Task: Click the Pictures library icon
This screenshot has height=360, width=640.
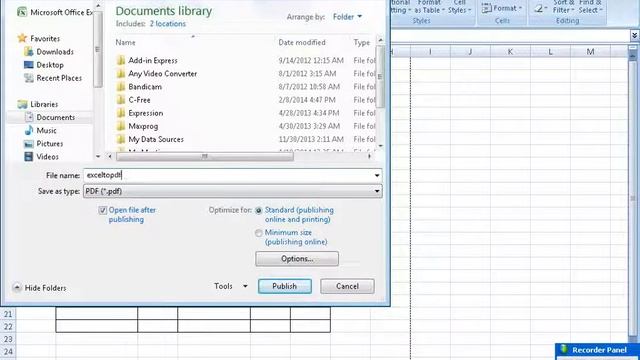Action: click(29, 144)
